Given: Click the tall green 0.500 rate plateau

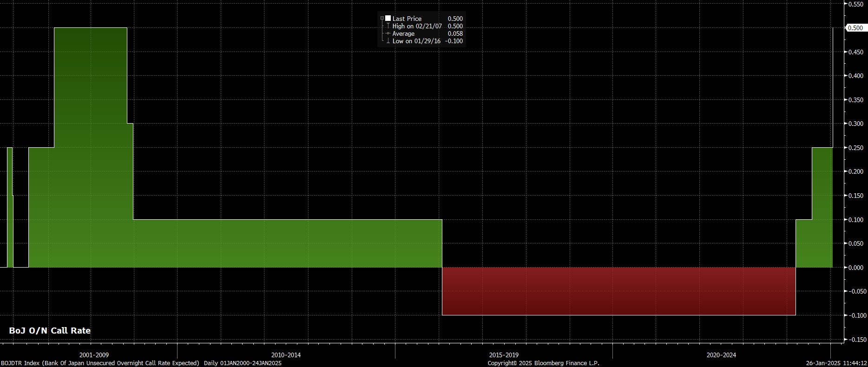Looking at the screenshot, I should pos(91,148).
